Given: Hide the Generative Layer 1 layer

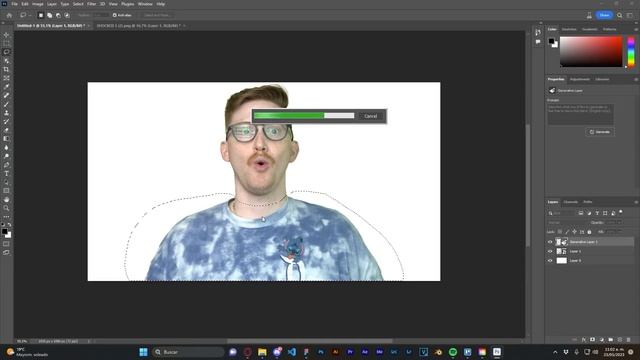Looking at the screenshot, I should [550, 242].
